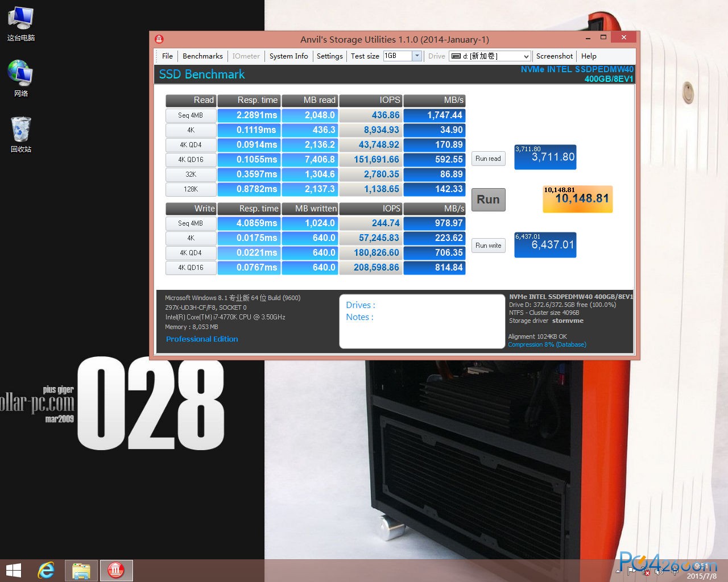Click the main Run button
728x582 pixels.
[x=488, y=199]
